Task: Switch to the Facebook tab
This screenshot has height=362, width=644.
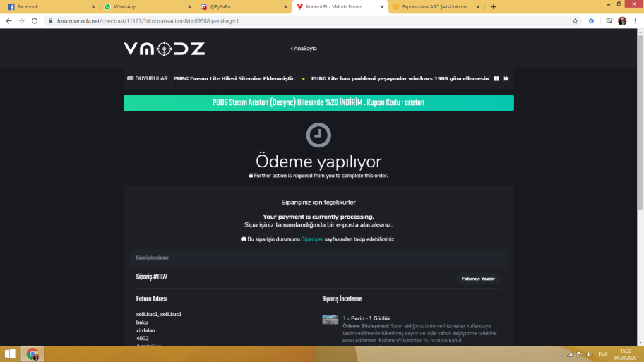Action: (x=49, y=6)
